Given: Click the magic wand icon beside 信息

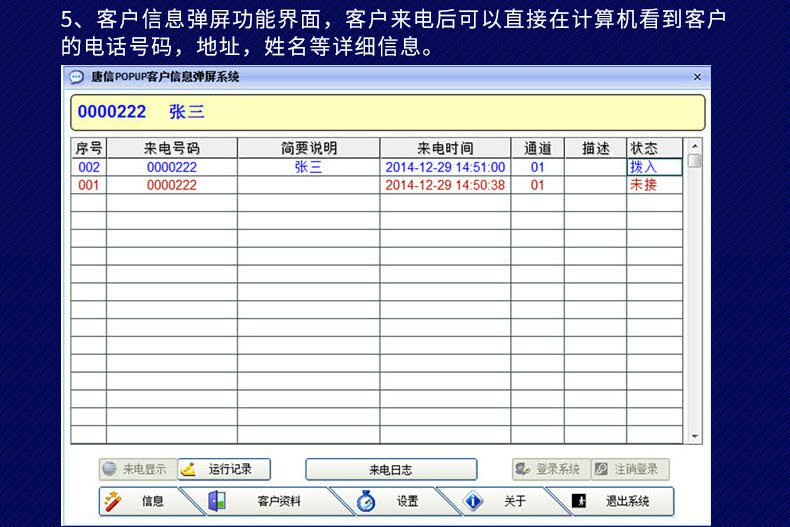Looking at the screenshot, I should coord(113,501).
